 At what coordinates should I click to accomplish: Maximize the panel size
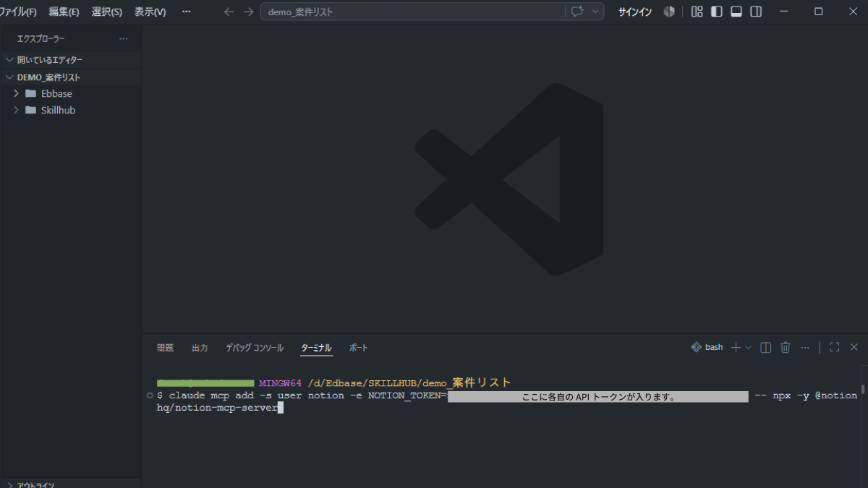(834, 347)
